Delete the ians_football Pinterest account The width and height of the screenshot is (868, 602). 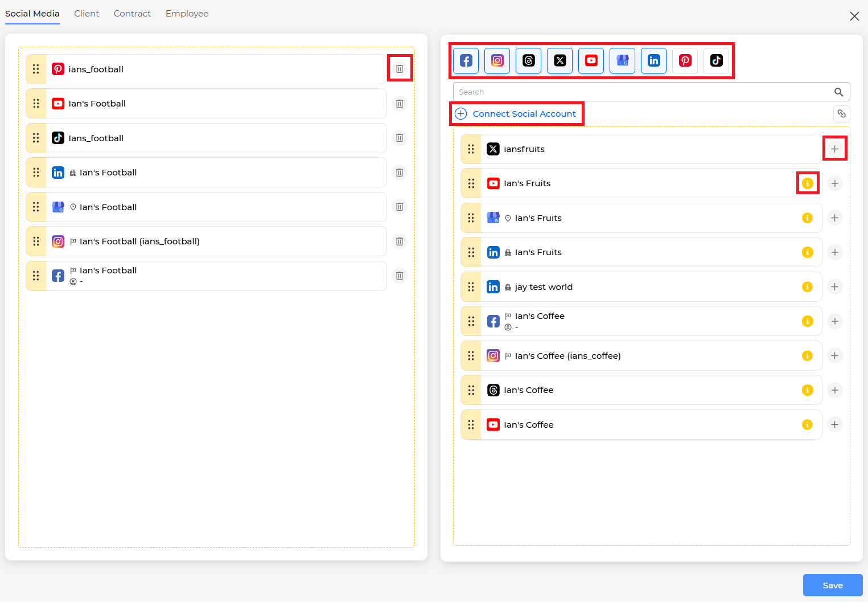(400, 69)
